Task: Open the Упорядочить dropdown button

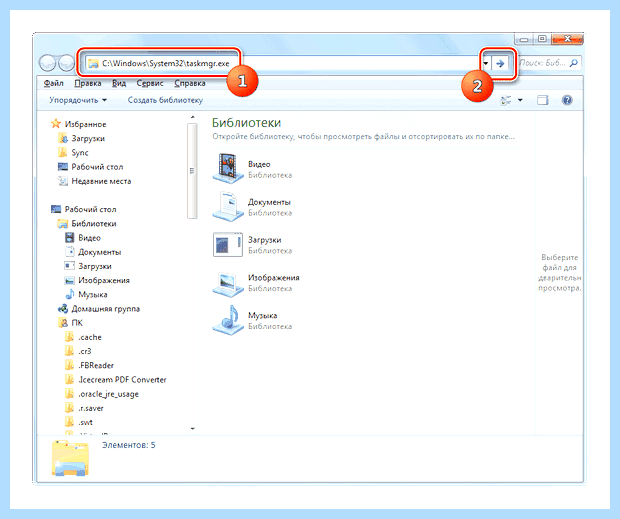Action: (x=78, y=100)
